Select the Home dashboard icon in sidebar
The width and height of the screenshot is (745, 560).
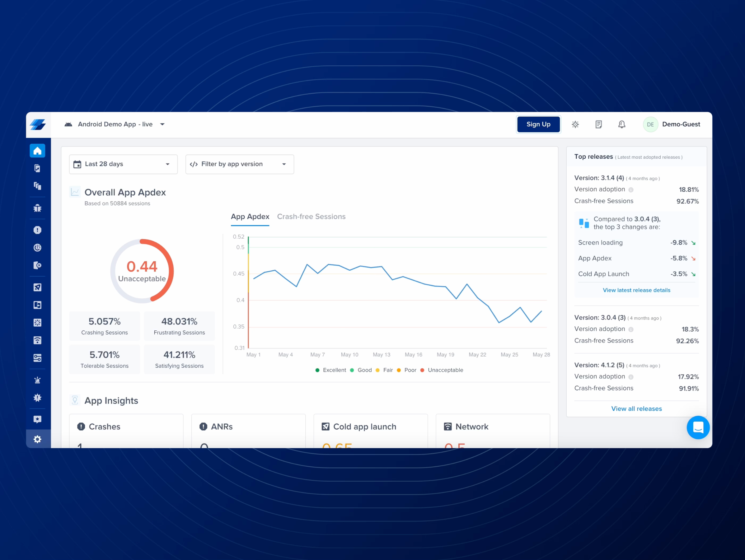(37, 151)
